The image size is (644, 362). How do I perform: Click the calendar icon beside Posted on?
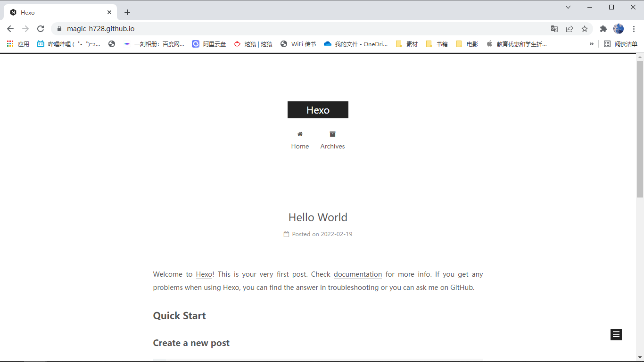[286, 234]
